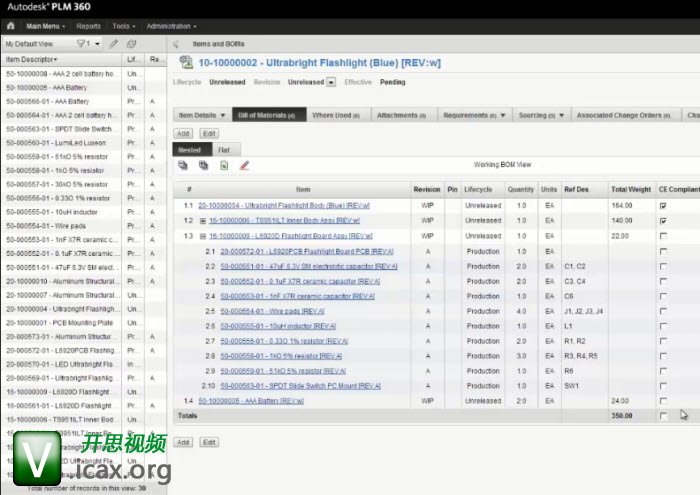Click the expand-all BOM levels icon
The width and height of the screenshot is (700, 495).
tap(204, 166)
